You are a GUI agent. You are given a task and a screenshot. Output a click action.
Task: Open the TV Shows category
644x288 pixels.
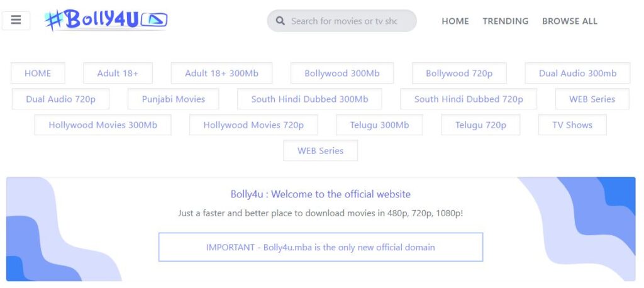point(572,125)
